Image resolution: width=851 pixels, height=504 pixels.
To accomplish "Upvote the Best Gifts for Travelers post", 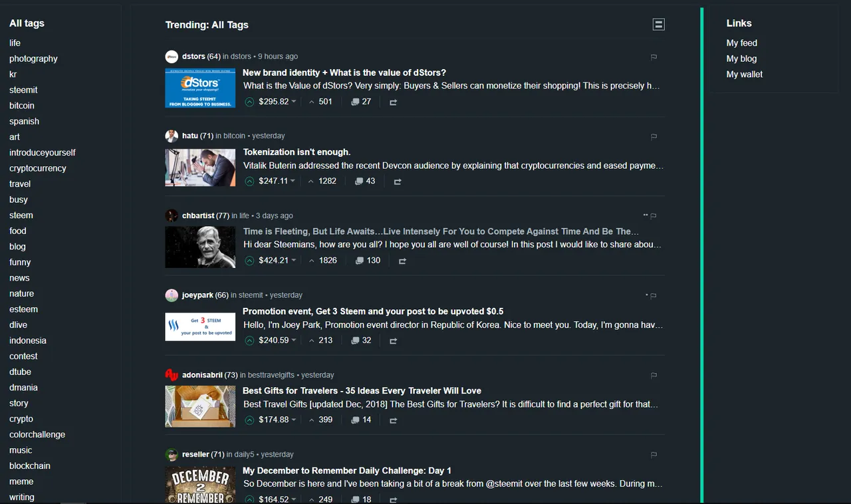I will point(249,420).
